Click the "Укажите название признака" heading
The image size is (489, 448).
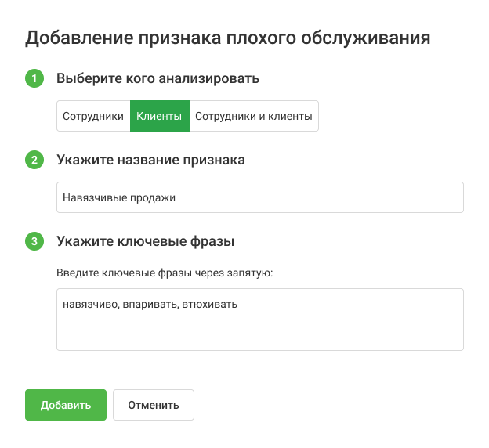pyautogui.click(x=150, y=160)
